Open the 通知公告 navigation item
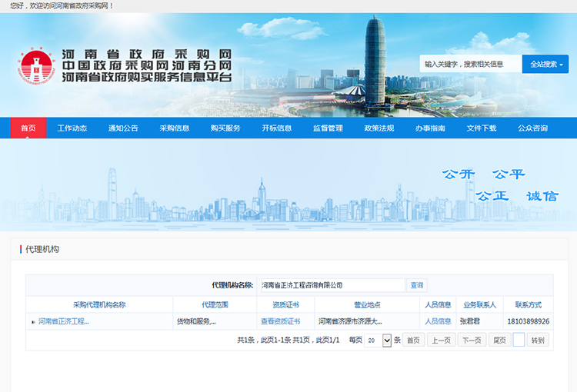577x392 pixels. coord(123,128)
